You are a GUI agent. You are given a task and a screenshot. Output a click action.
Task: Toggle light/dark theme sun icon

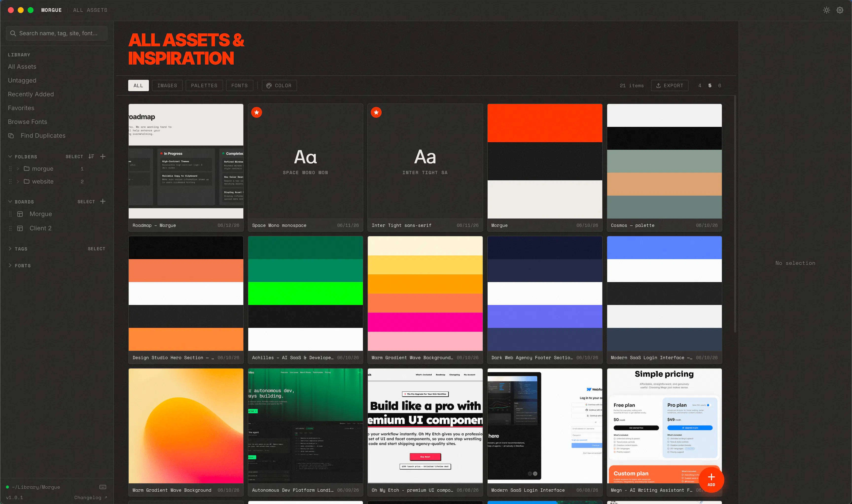(826, 10)
